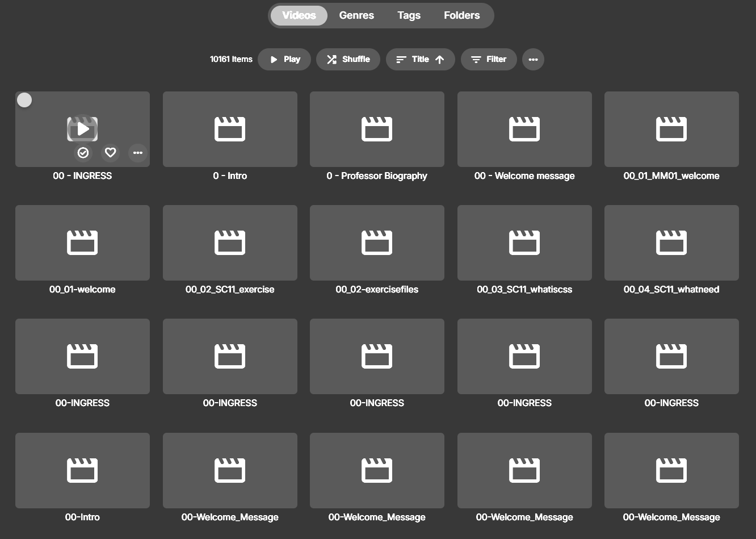Select the Folders tab
Screen dimensions: 756x539
[462, 15]
